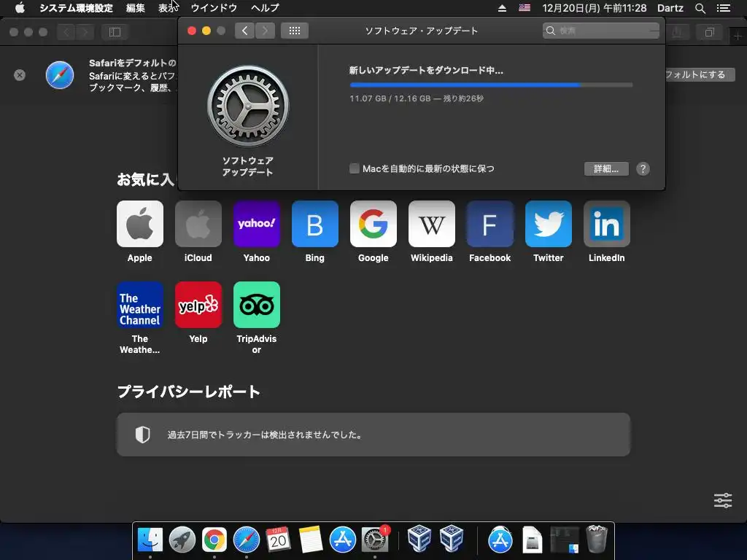Open Safari start page settings sliders icon
747x560 pixels.
[723, 500]
